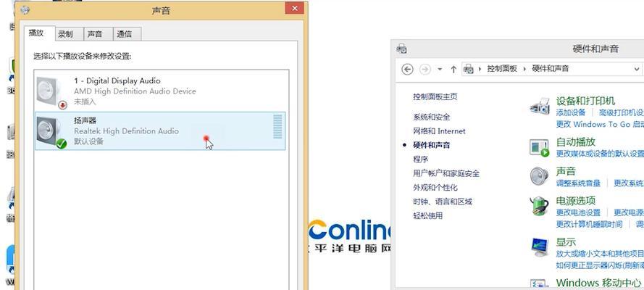
Task: Click the 电源选项 battery icon
Action: [x=539, y=206]
